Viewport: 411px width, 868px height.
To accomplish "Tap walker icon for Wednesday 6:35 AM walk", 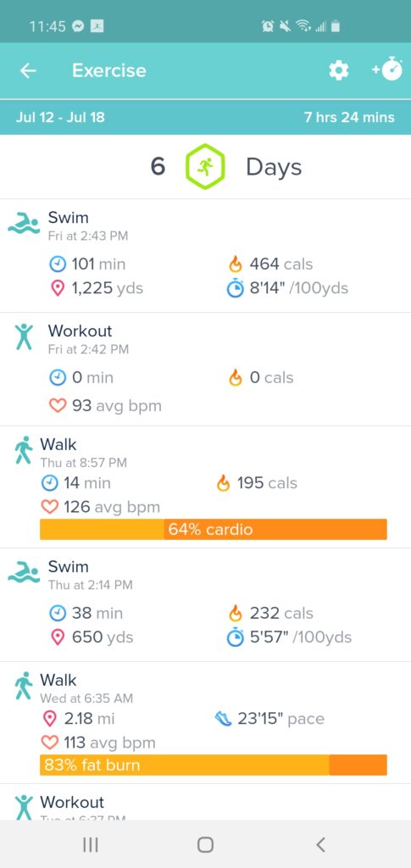I will point(23,686).
